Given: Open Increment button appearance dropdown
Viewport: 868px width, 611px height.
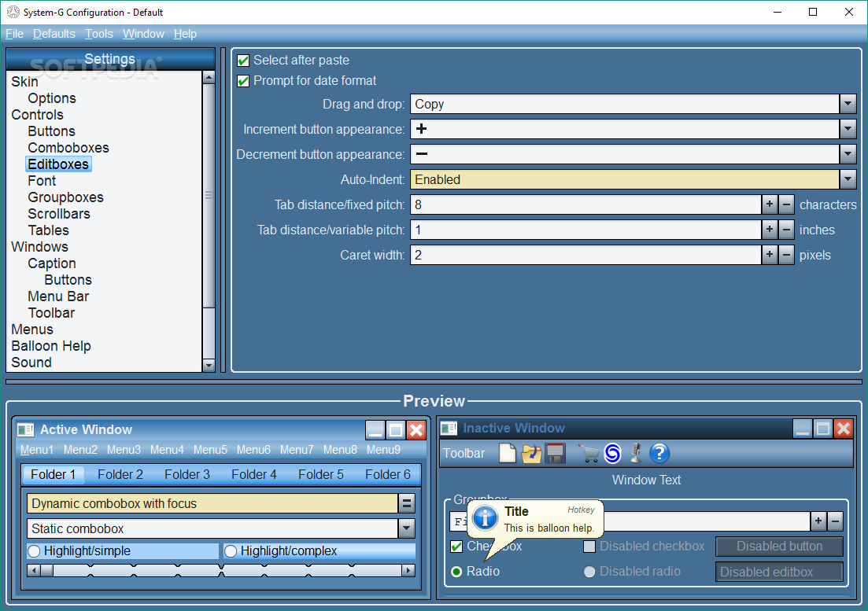Looking at the screenshot, I should pyautogui.click(x=848, y=129).
